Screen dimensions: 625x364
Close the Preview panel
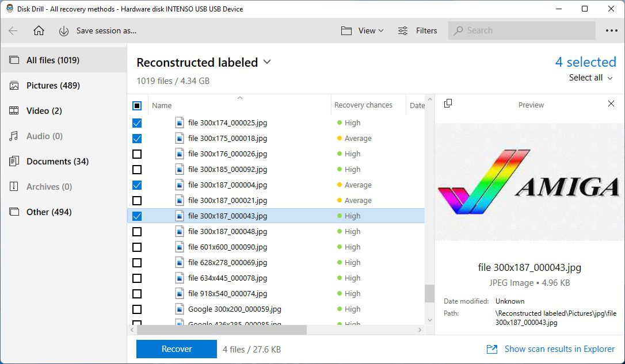tap(611, 104)
